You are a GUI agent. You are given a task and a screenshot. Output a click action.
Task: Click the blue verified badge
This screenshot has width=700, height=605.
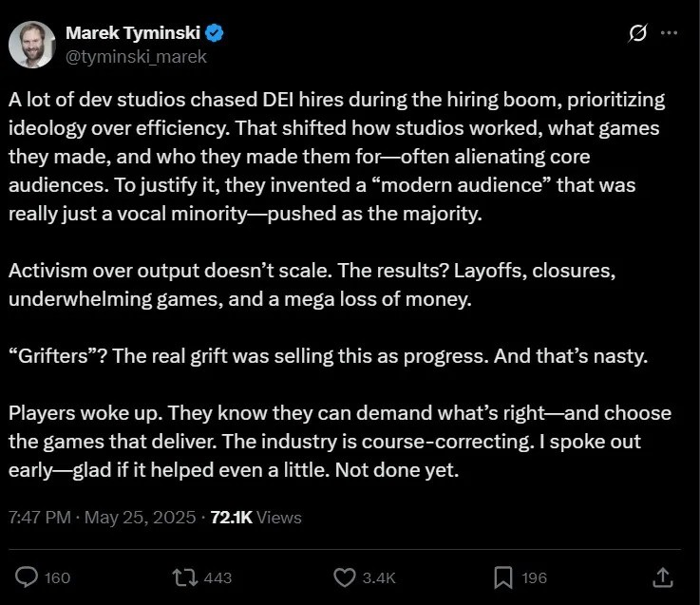[216, 33]
